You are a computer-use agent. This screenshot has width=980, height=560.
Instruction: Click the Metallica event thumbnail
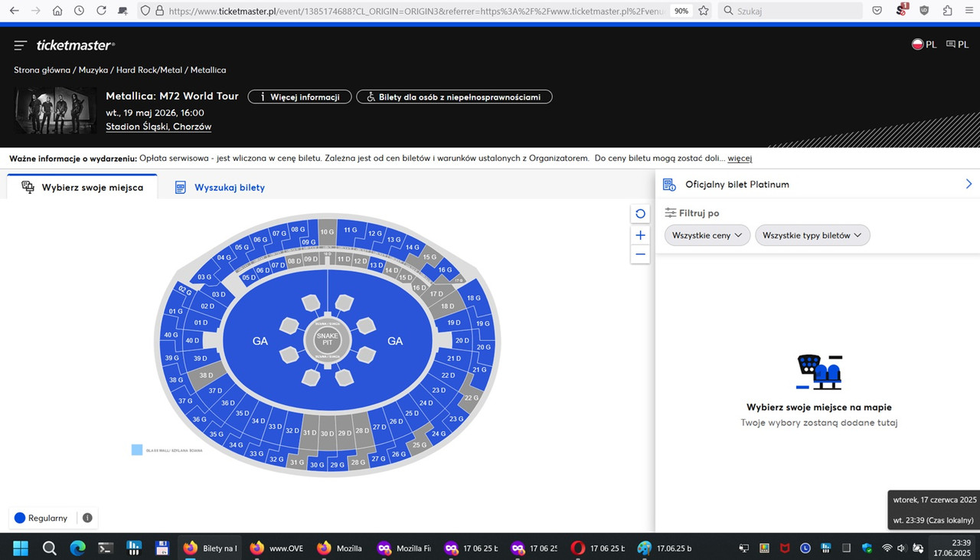pyautogui.click(x=57, y=111)
